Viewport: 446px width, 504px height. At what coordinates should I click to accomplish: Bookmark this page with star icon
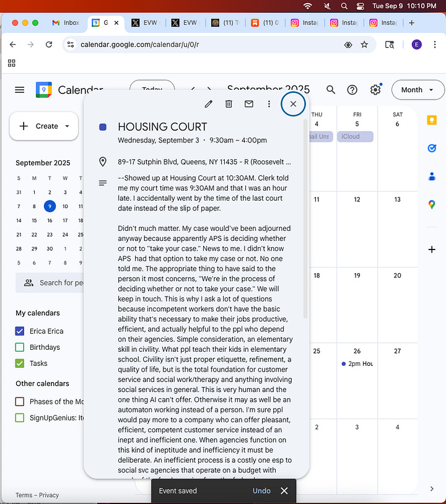click(x=364, y=45)
